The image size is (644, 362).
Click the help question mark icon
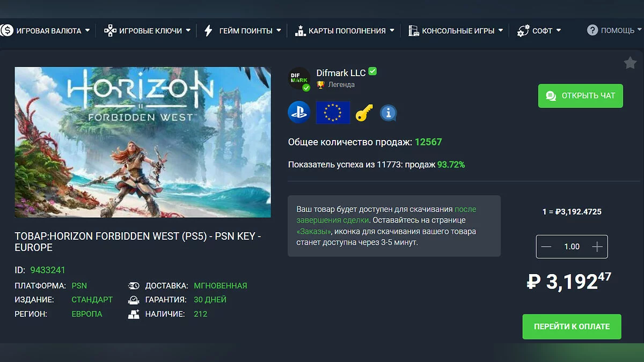(592, 30)
